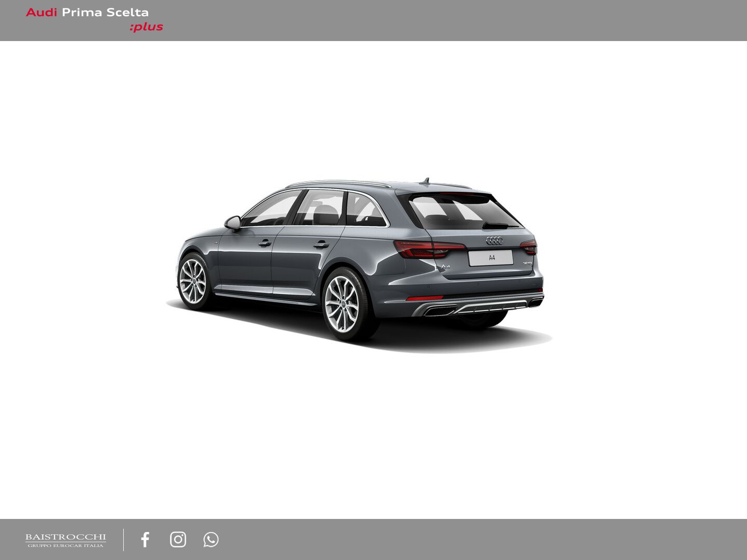Click the Baistrocchi Gruppo Eurocar Italia logo

click(x=66, y=540)
